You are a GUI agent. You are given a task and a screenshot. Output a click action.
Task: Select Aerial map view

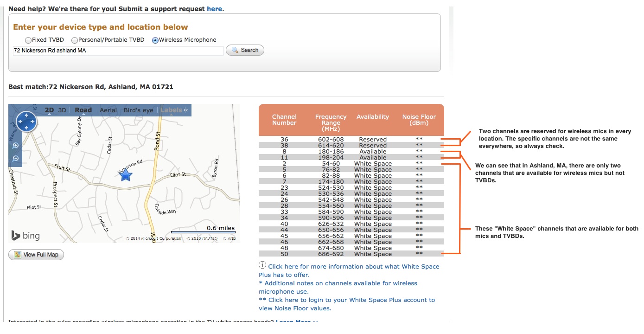click(x=108, y=110)
